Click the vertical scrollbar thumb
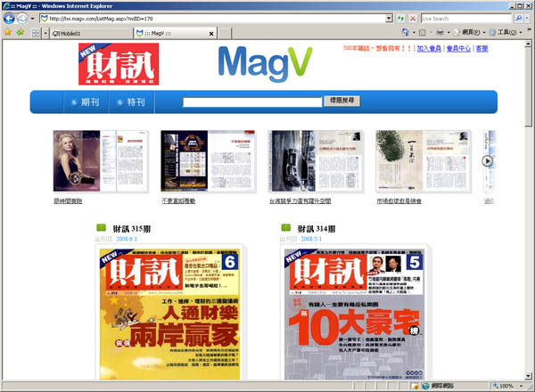The height and width of the screenshot is (392, 535). pos(528,87)
